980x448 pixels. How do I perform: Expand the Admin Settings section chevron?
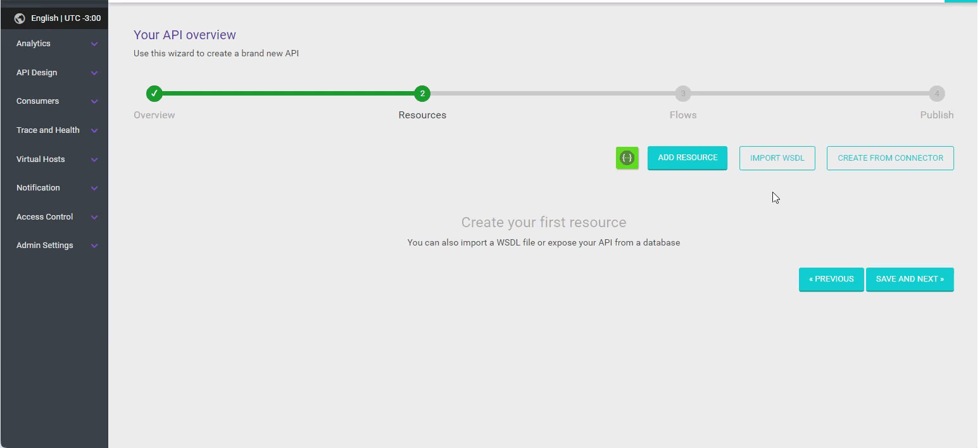94,246
